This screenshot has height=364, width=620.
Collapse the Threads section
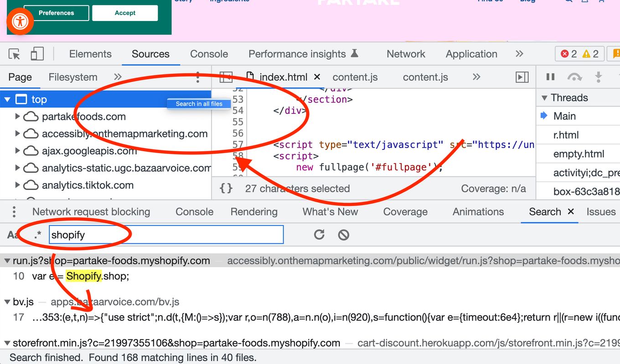(x=544, y=98)
